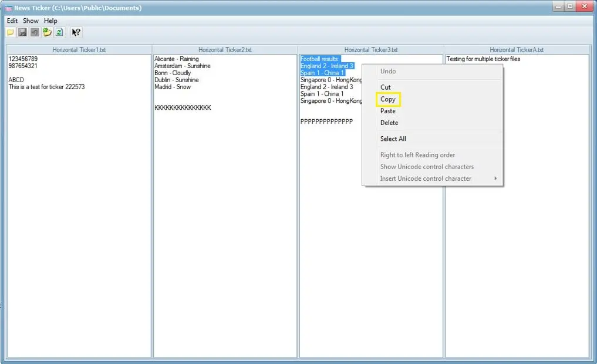The height and width of the screenshot is (364, 597).
Task: Click the News Ticker title bar app icon
Action: 8,8
